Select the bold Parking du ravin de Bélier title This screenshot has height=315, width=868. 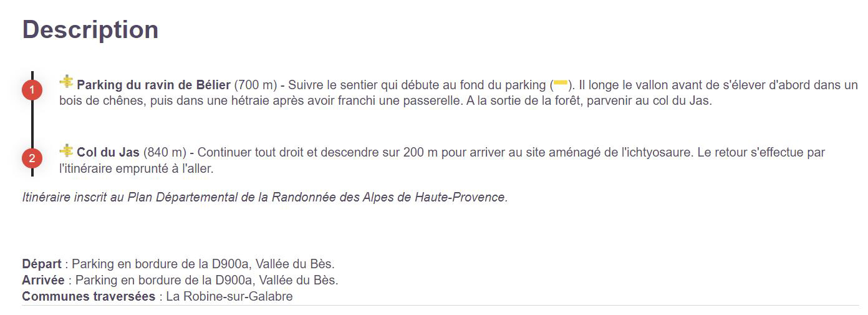(153, 84)
